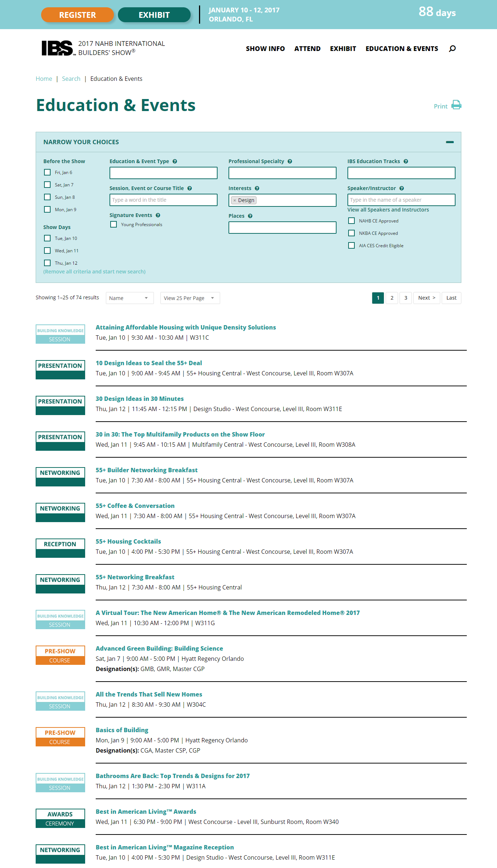The image size is (497, 868).
Task: Click the Print text link
Action: (x=441, y=106)
